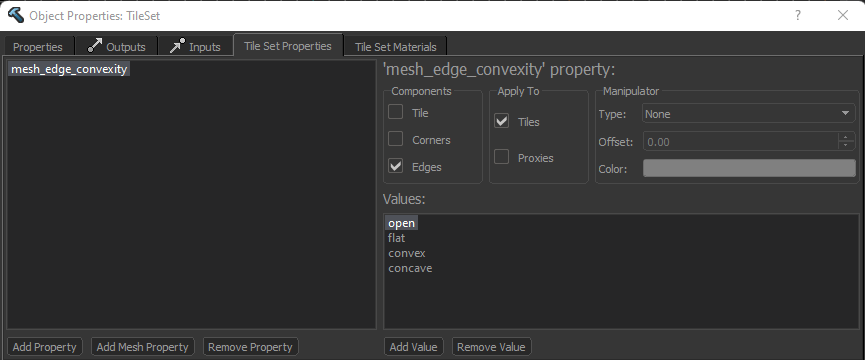The width and height of the screenshot is (865, 360).
Task: Enable the Tile component checkbox
Action: pyautogui.click(x=396, y=112)
